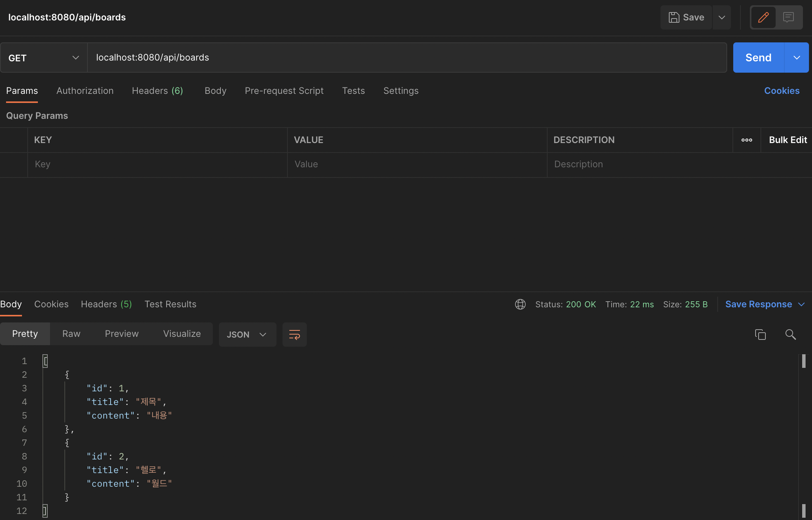Switch response view to Visualize
This screenshot has height=520, width=812.
click(x=182, y=334)
